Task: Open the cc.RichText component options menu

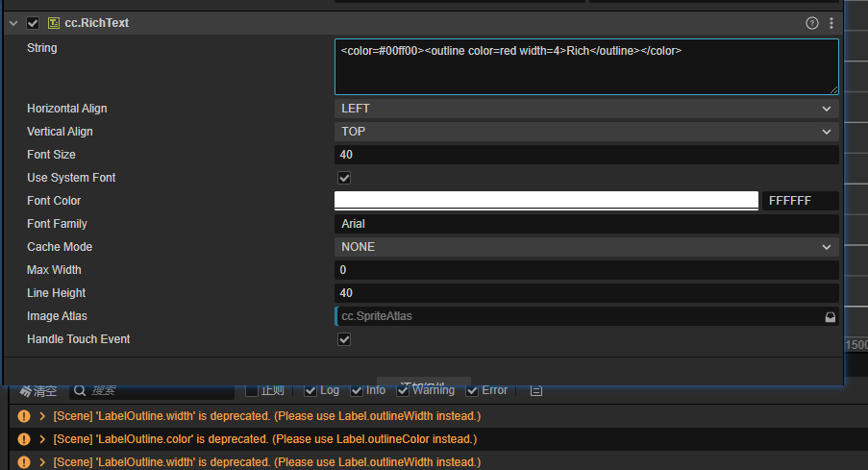Action: (831, 23)
